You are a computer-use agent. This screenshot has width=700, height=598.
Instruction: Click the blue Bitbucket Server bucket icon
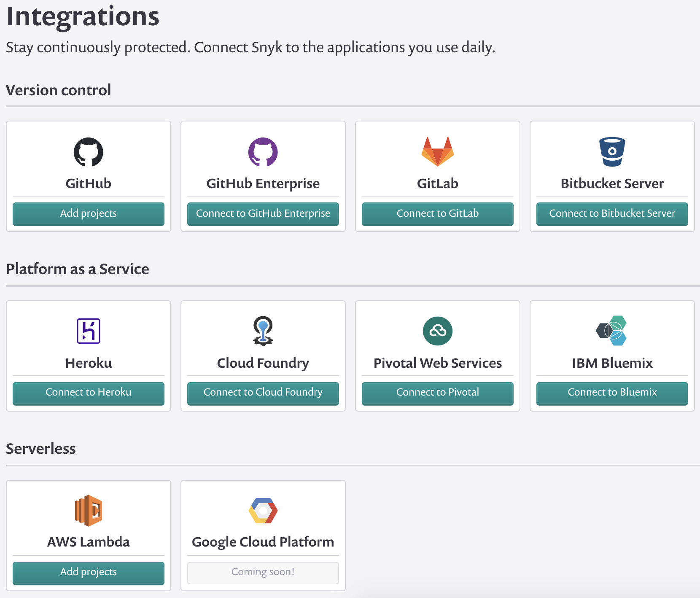click(612, 152)
